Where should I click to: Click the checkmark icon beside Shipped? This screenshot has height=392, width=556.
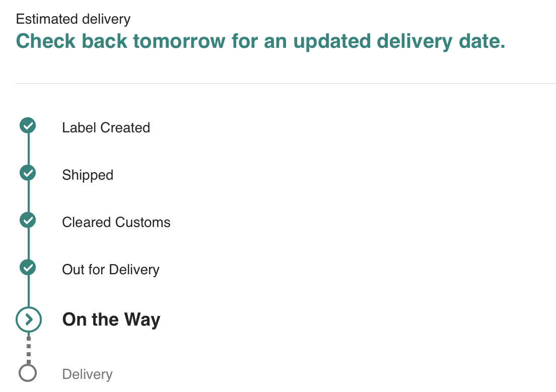tap(28, 173)
